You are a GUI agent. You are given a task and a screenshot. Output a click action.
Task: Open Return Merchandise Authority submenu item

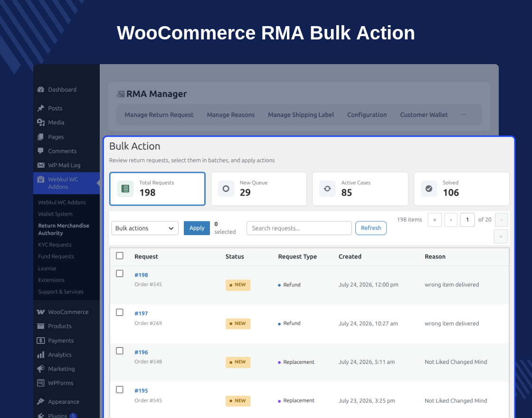[x=64, y=229]
